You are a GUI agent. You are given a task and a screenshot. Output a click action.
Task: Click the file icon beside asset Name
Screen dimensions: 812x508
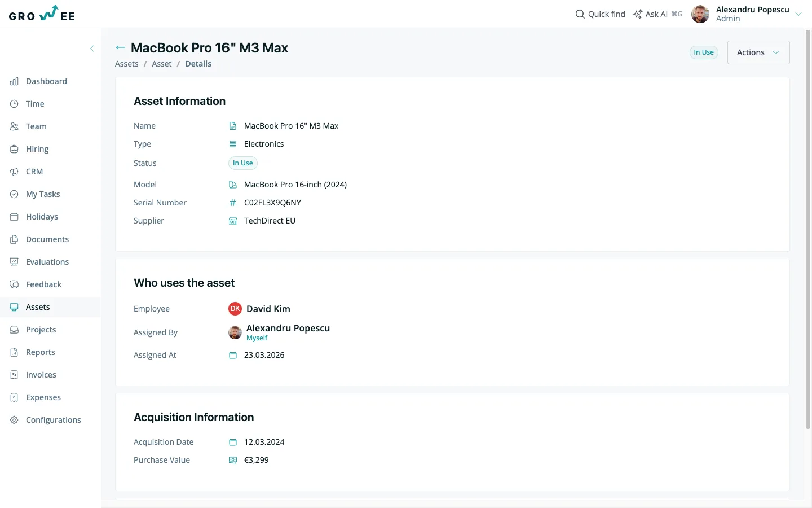pyautogui.click(x=233, y=126)
